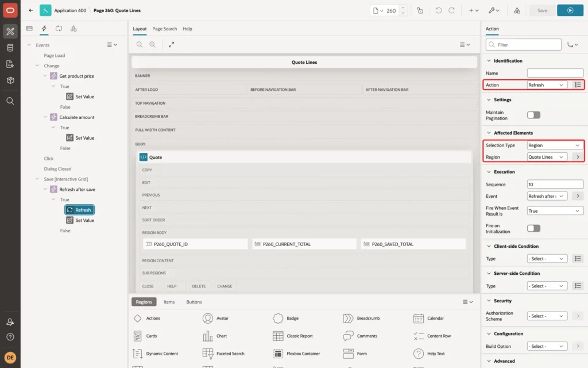Click the Sequence input field
The width and height of the screenshot is (588, 368).
(x=555, y=185)
